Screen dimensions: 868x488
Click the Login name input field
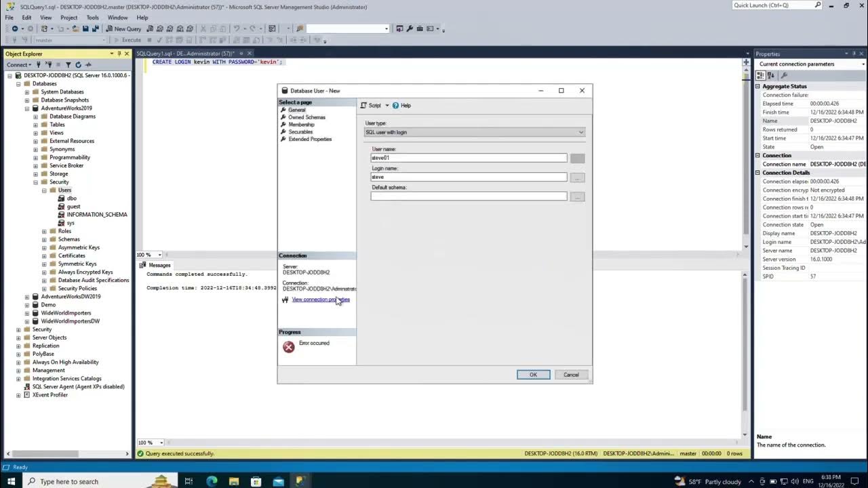point(469,177)
